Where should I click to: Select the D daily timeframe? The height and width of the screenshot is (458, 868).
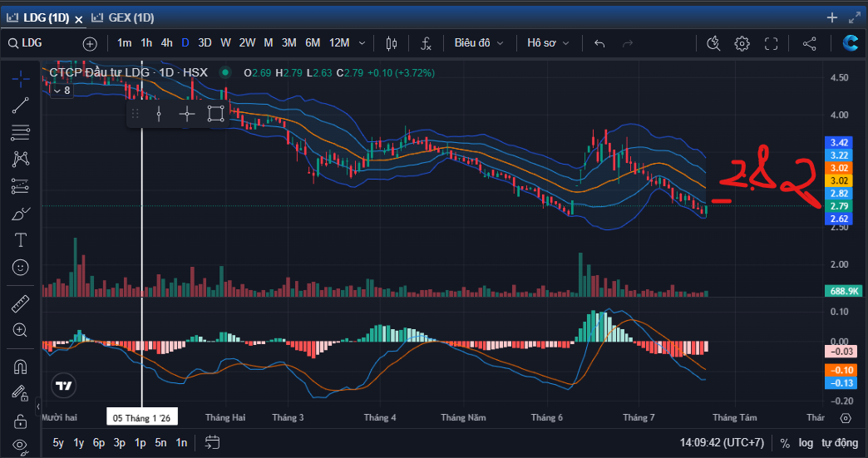[185, 42]
